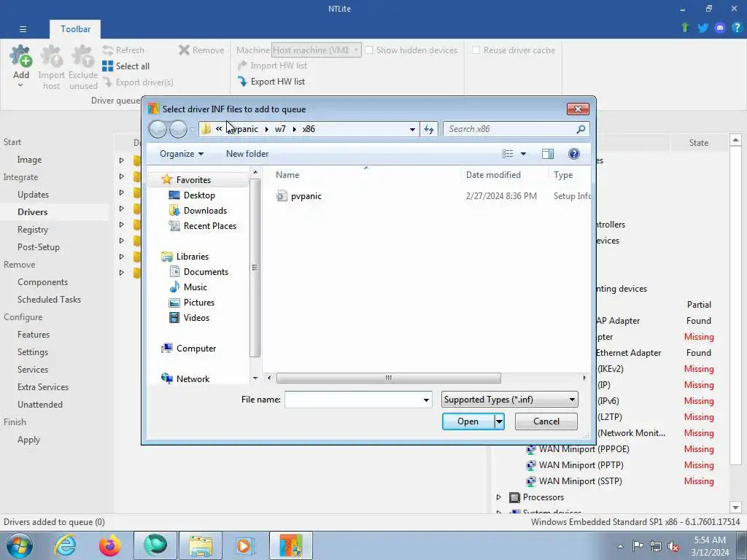The height and width of the screenshot is (560, 747).
Task: Click the Remove toolbar item
Action: (201, 50)
